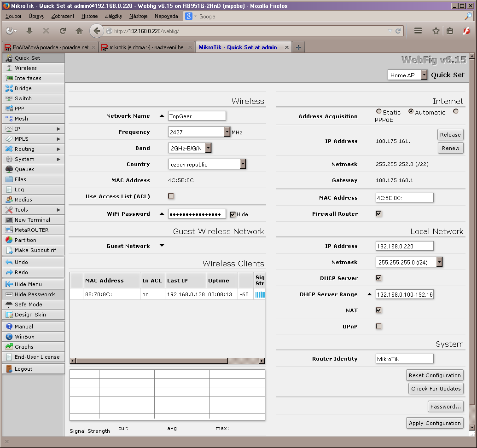Image resolution: width=477 pixels, height=448 pixels.
Task: Open WinBox download icon
Action: click(x=9, y=337)
